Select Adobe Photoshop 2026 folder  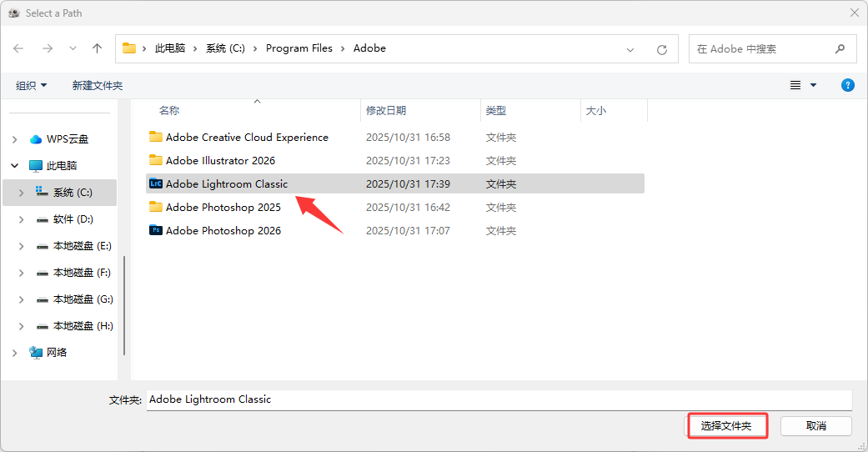223,230
